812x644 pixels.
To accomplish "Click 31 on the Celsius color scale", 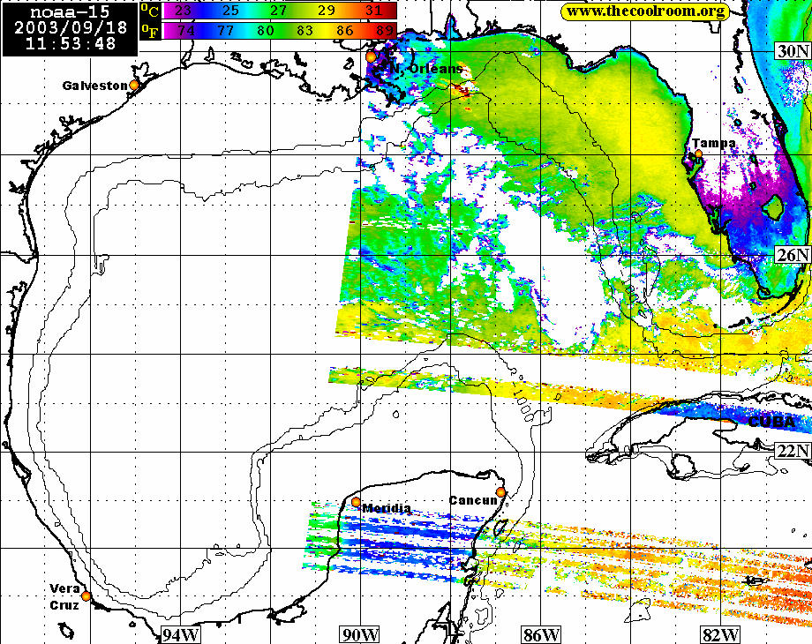I will [374, 11].
